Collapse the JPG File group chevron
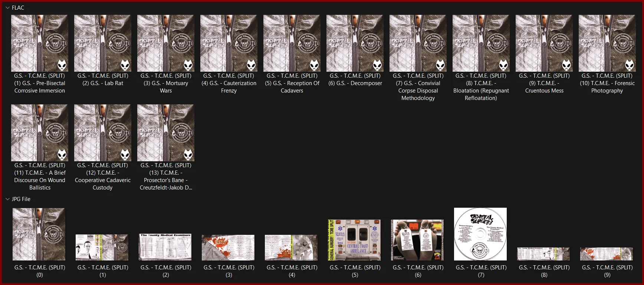This screenshot has width=644, height=285. [7, 199]
